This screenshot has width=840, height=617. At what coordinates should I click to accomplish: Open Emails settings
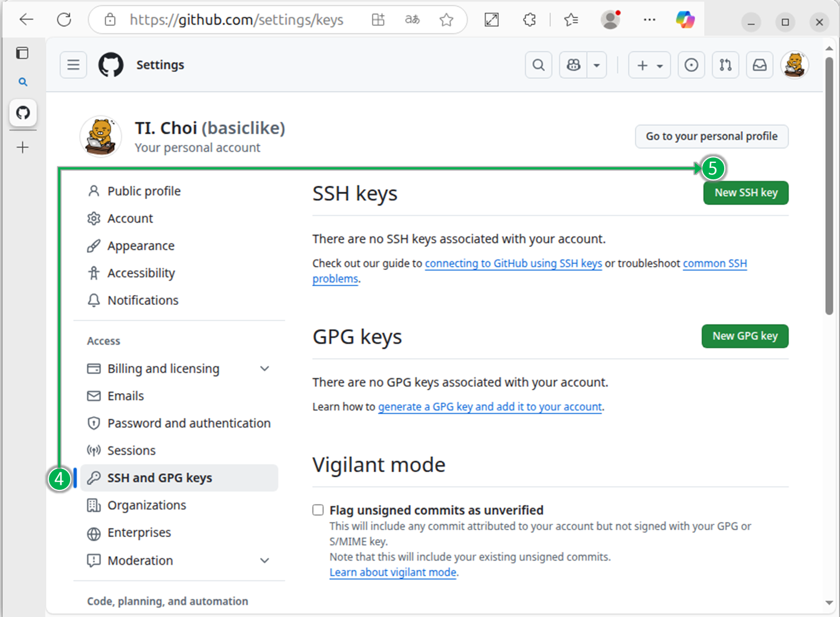pyautogui.click(x=179, y=396)
